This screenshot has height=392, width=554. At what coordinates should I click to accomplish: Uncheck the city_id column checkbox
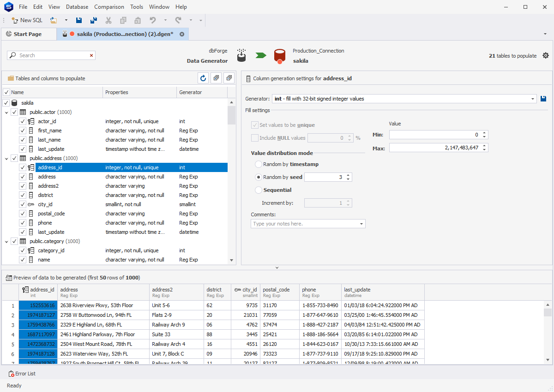[x=23, y=204]
